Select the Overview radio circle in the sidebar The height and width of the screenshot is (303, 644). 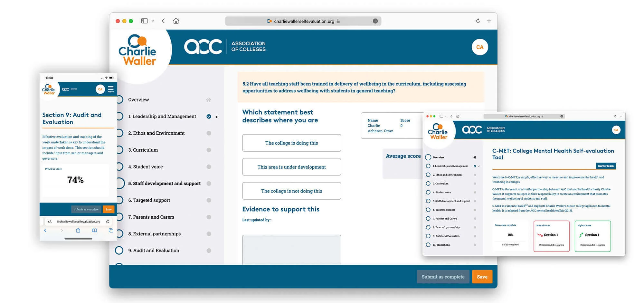click(119, 100)
